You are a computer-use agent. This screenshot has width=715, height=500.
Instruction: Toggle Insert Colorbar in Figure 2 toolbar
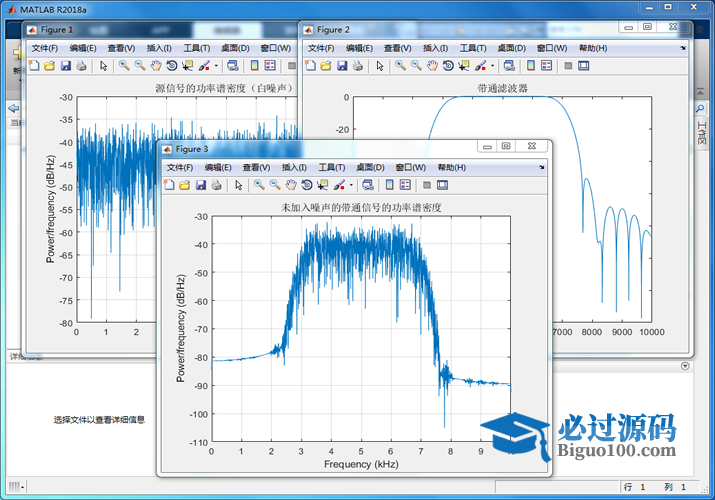(x=529, y=66)
